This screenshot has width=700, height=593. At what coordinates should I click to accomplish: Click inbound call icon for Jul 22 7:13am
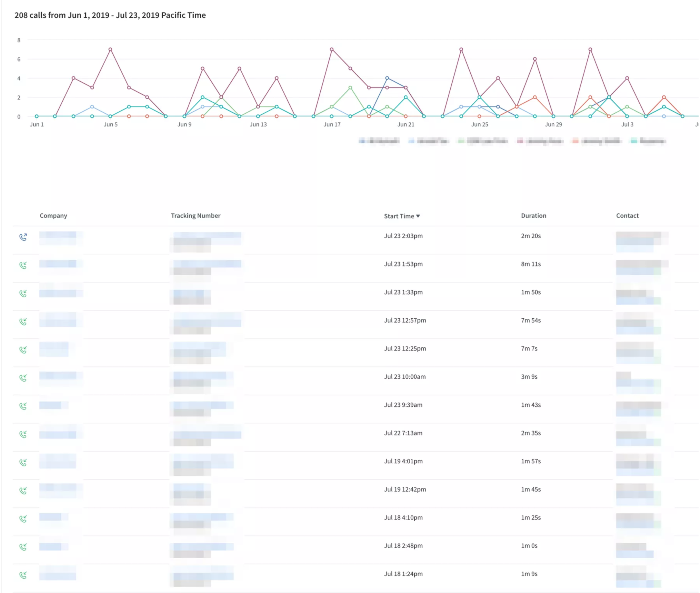23,435
